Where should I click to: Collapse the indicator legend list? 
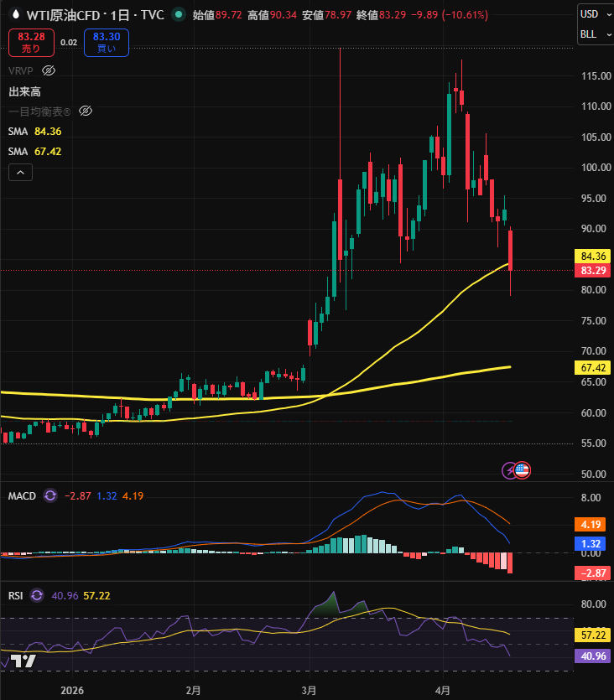pyautogui.click(x=21, y=173)
